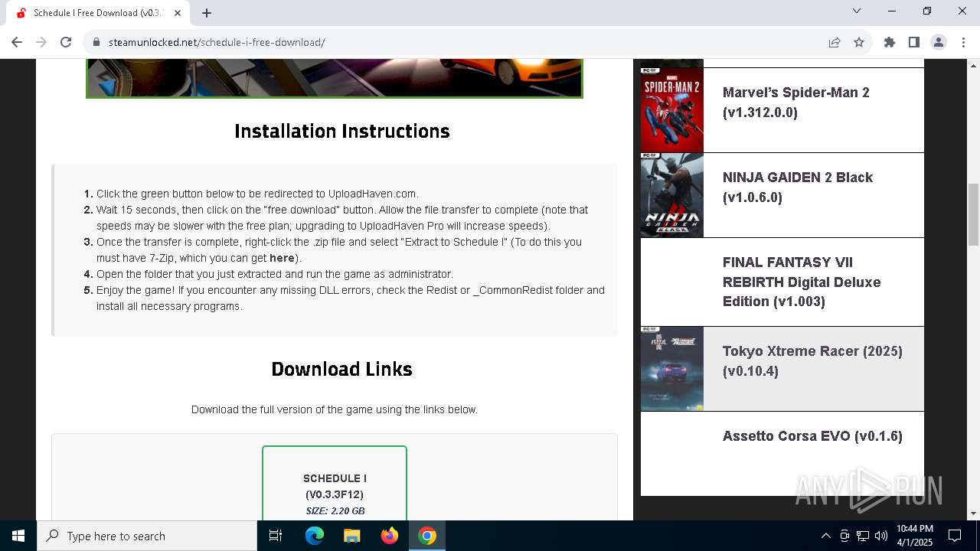Viewport: 980px width, 551px height.
Task: Open the notification center icon
Action: tap(955, 536)
